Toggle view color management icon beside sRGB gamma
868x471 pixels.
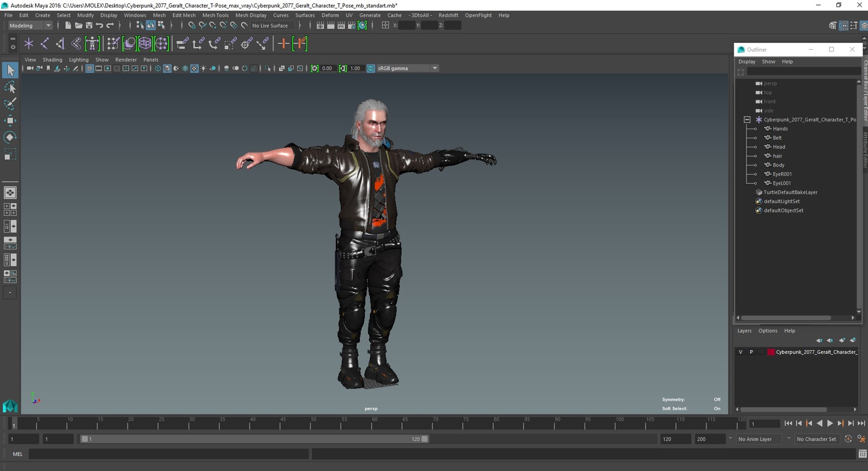pyautogui.click(x=371, y=68)
